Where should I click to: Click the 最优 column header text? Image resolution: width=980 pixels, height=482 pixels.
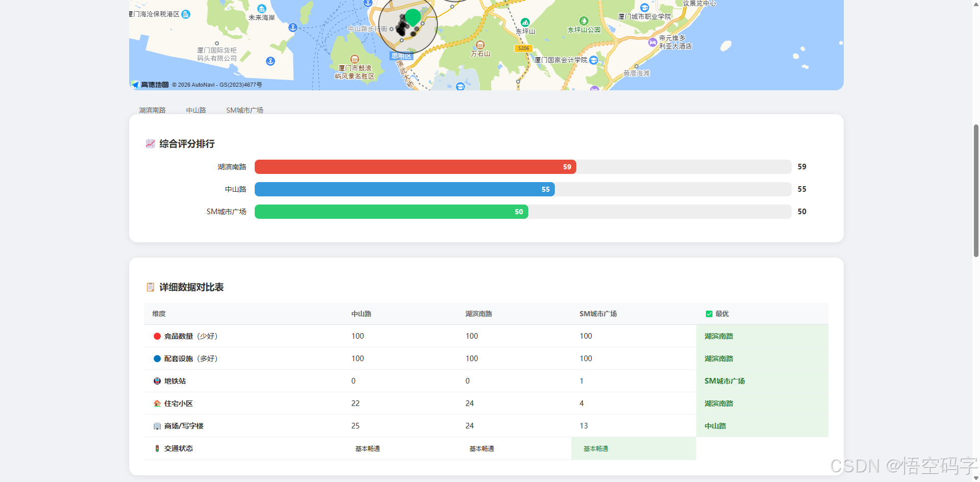pyautogui.click(x=722, y=314)
